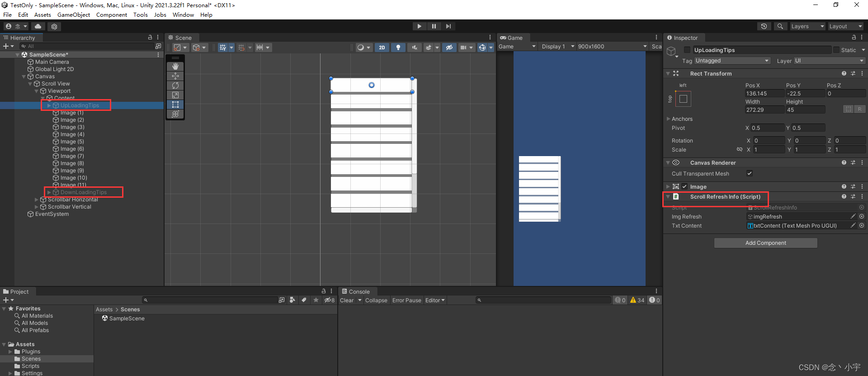Click Project search by label icon
Viewport: 868px width, 376px height.
(304, 300)
